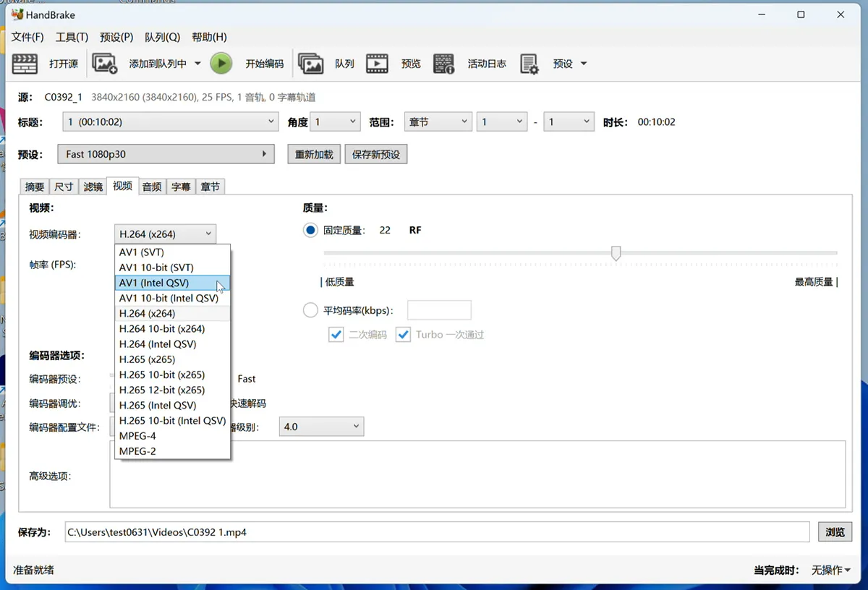Open the Fast 1080p30 preset selector
The image size is (868, 590).
(167, 154)
